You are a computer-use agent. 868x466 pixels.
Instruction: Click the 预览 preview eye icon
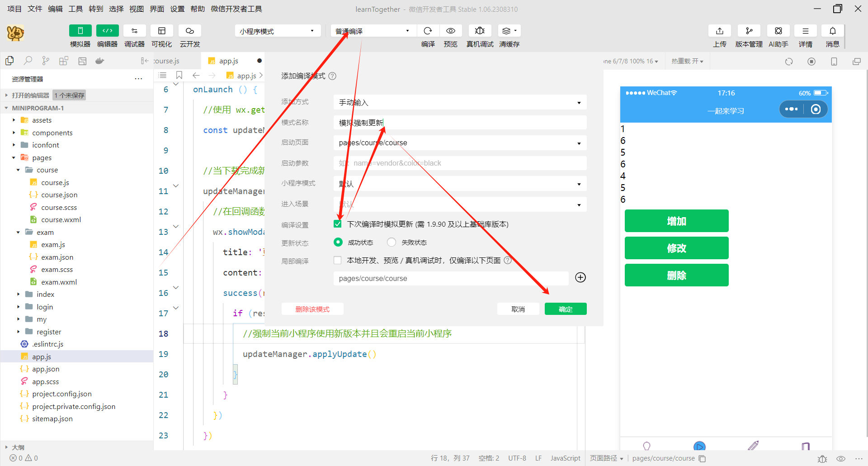click(x=451, y=31)
